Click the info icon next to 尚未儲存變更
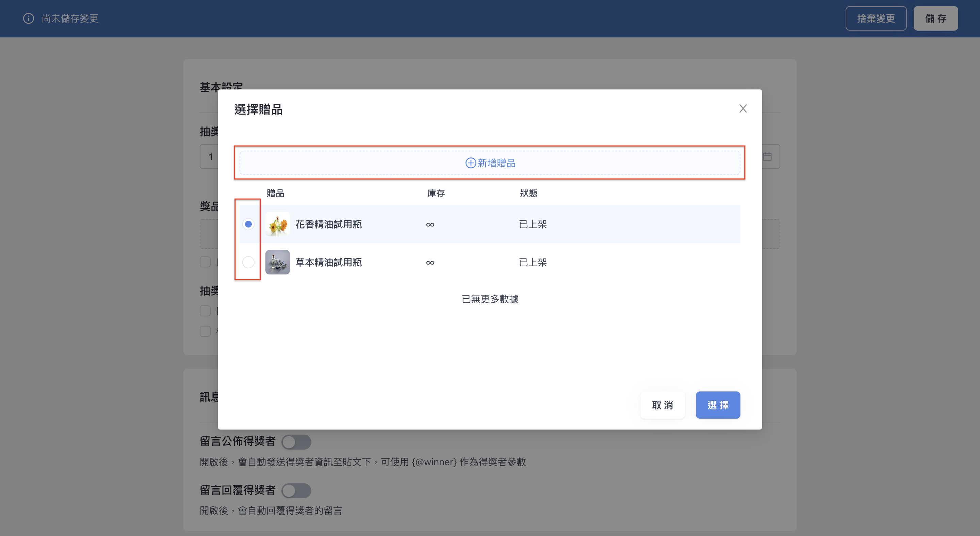The height and width of the screenshot is (536, 980). click(29, 18)
